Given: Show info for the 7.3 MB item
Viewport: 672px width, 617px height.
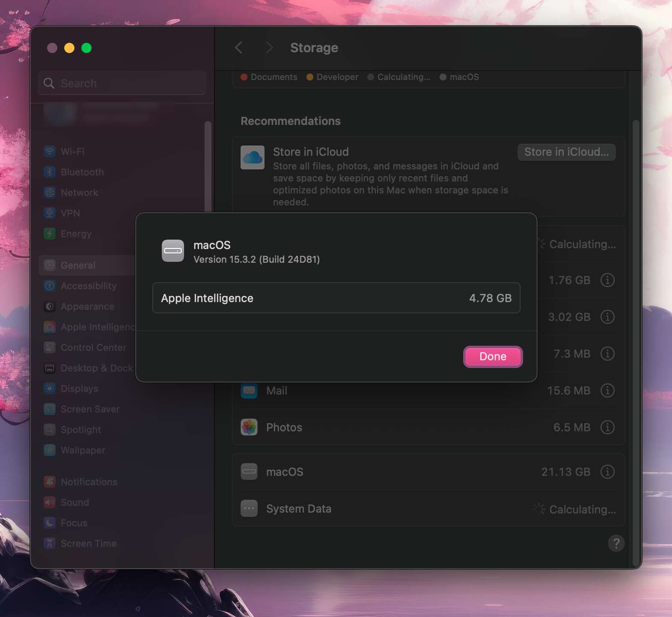Looking at the screenshot, I should click(607, 353).
